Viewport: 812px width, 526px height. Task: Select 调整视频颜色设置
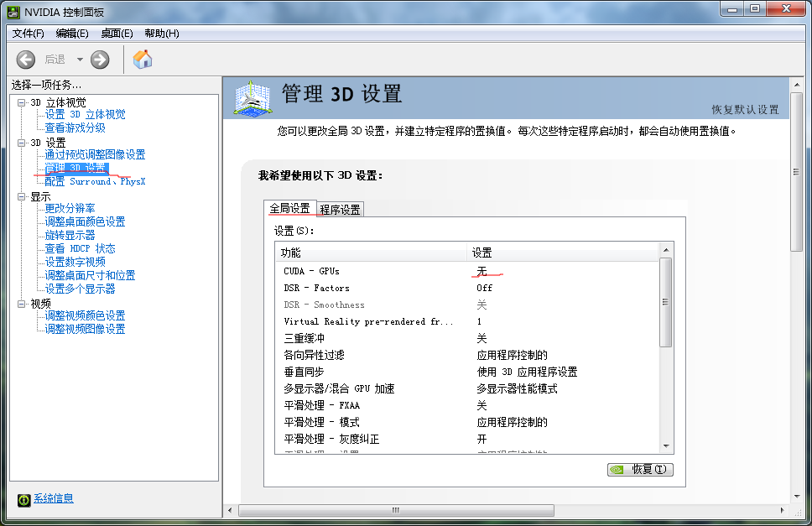click(x=85, y=315)
